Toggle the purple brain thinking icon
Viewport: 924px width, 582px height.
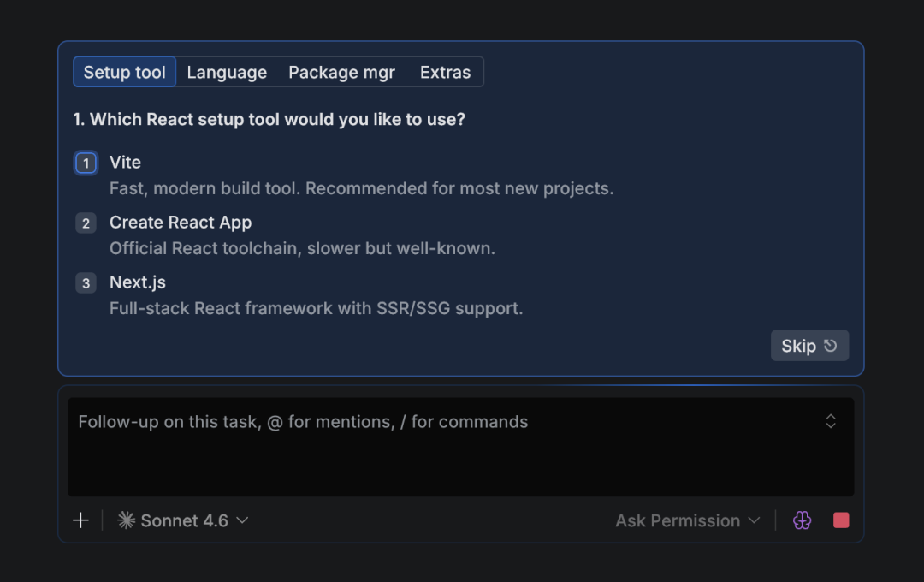pos(802,520)
